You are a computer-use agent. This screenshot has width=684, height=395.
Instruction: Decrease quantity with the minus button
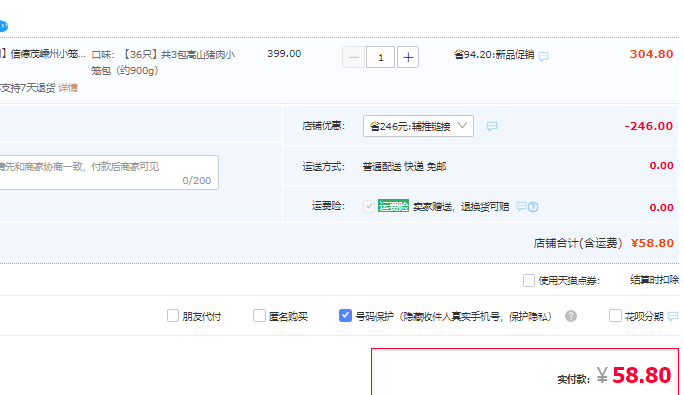pyautogui.click(x=353, y=57)
